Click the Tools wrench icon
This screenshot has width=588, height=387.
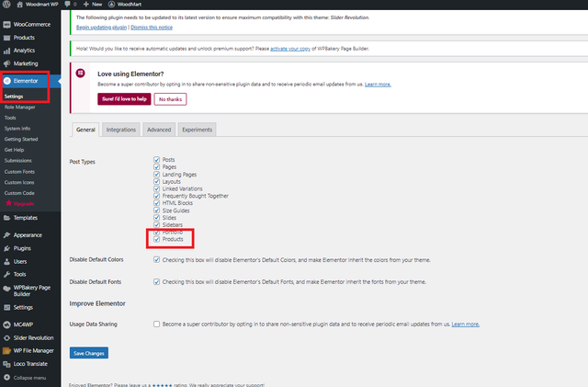coord(6,274)
